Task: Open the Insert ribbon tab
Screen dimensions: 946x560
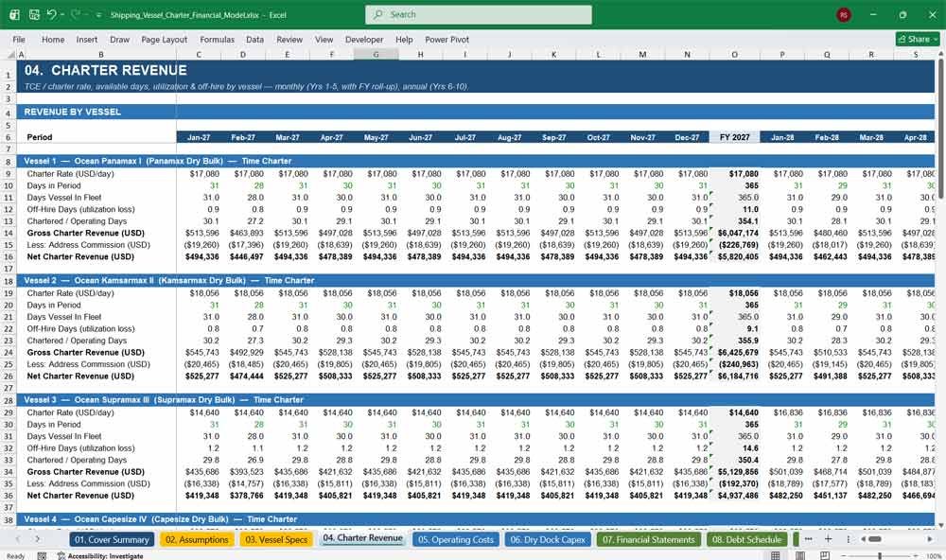Action: click(87, 39)
